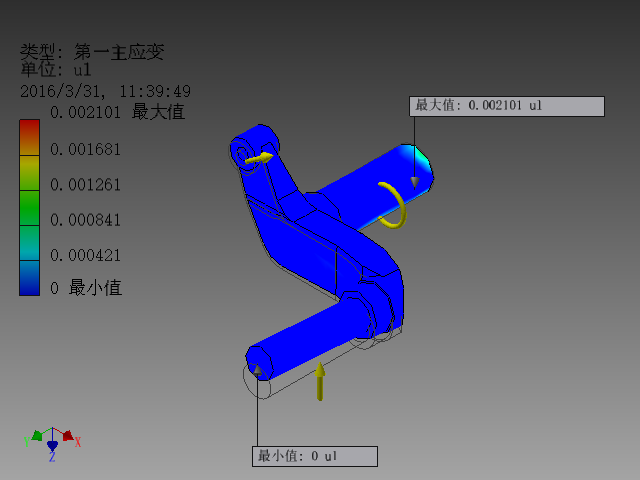This screenshot has height=480, width=640.
Task: Click legend value 0 最小值
Action: [x=86, y=288]
